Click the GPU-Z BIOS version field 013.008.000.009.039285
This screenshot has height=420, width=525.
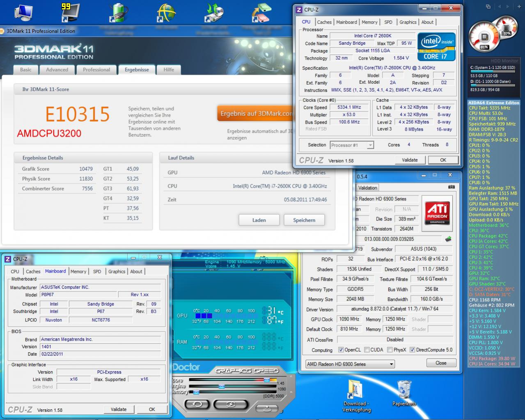(389, 239)
